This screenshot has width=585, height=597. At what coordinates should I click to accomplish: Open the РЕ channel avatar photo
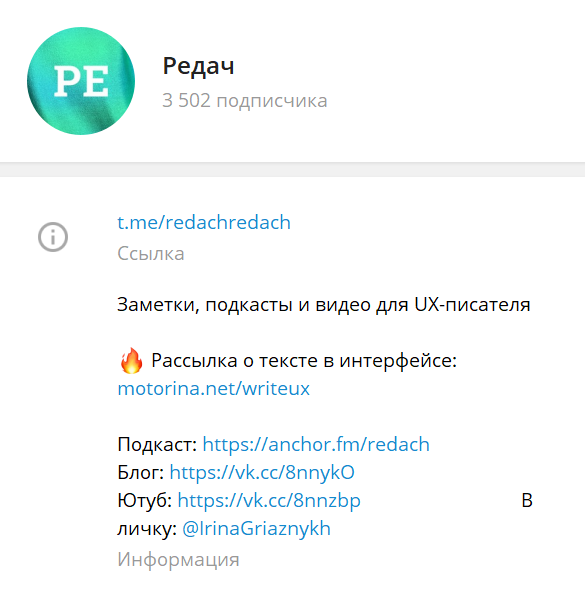pyautogui.click(x=81, y=81)
